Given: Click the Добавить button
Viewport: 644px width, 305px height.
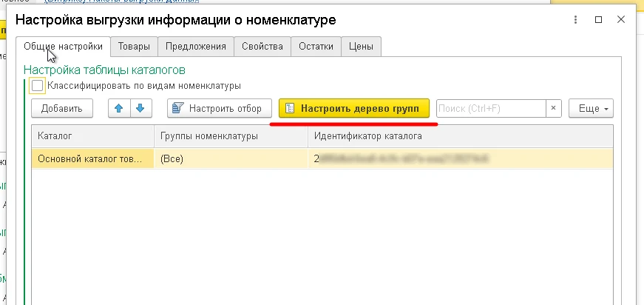Looking at the screenshot, I should tap(62, 109).
